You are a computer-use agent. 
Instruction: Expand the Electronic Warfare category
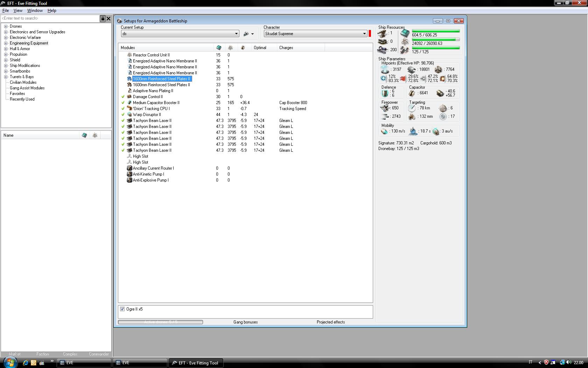(6, 38)
